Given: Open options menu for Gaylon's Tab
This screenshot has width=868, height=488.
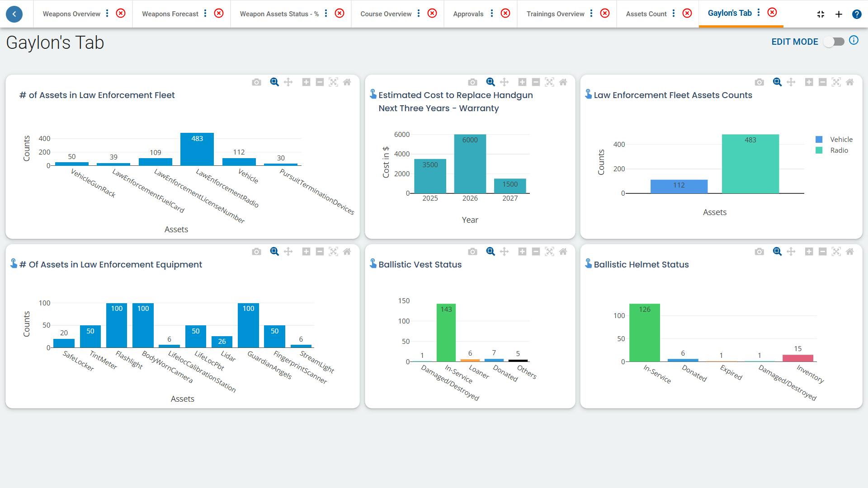Looking at the screenshot, I should (759, 13).
